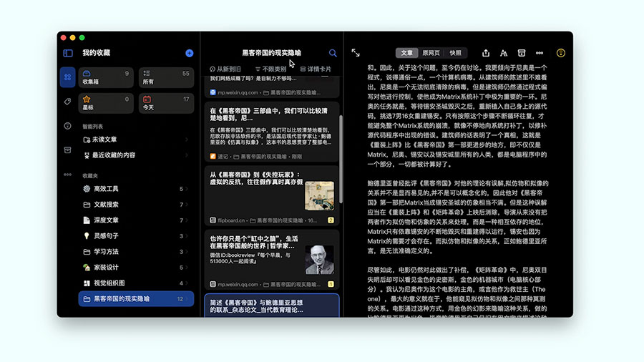The image size is (644, 362).
Task: Open the 不限类别 category filter dropdown
Action: click(270, 69)
